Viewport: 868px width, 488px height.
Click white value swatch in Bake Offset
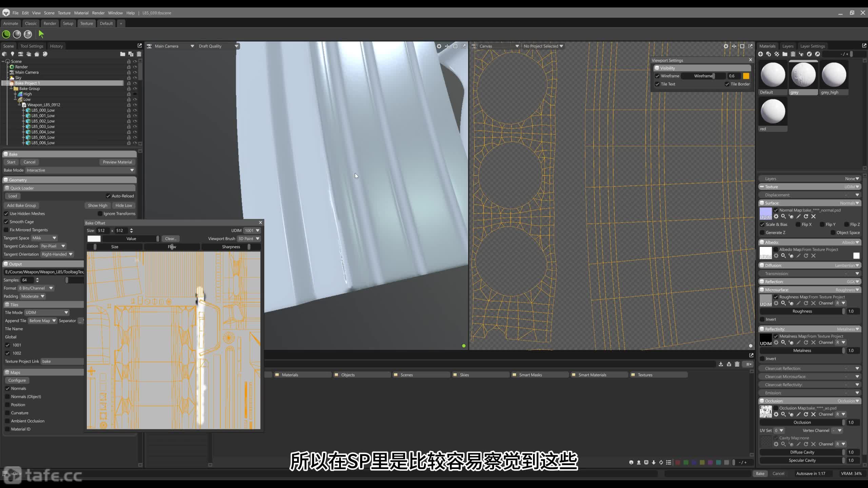[x=94, y=239]
